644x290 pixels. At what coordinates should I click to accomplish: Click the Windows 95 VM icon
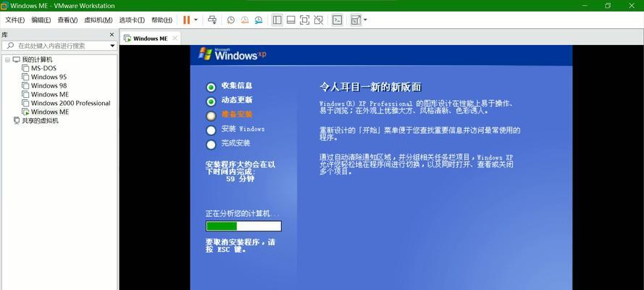click(25, 77)
